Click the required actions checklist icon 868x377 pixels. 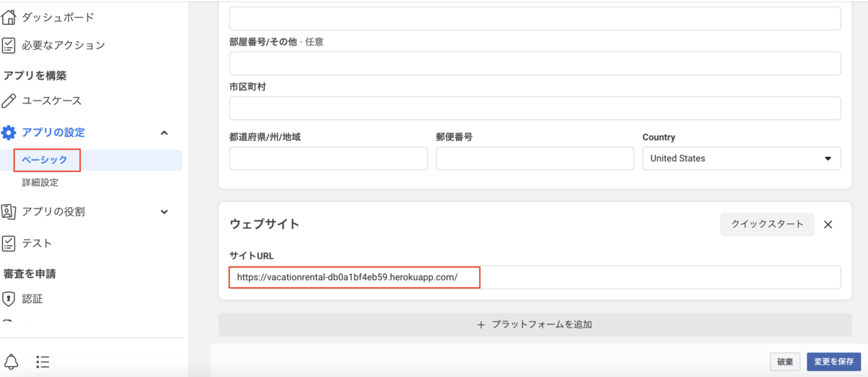coord(9,46)
